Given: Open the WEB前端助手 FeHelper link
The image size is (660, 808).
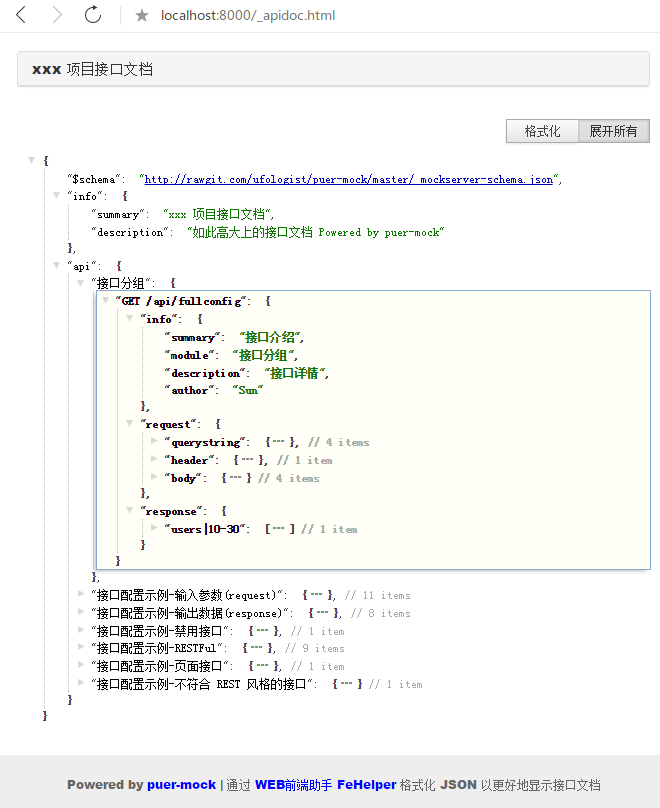Looking at the screenshot, I should (326, 785).
